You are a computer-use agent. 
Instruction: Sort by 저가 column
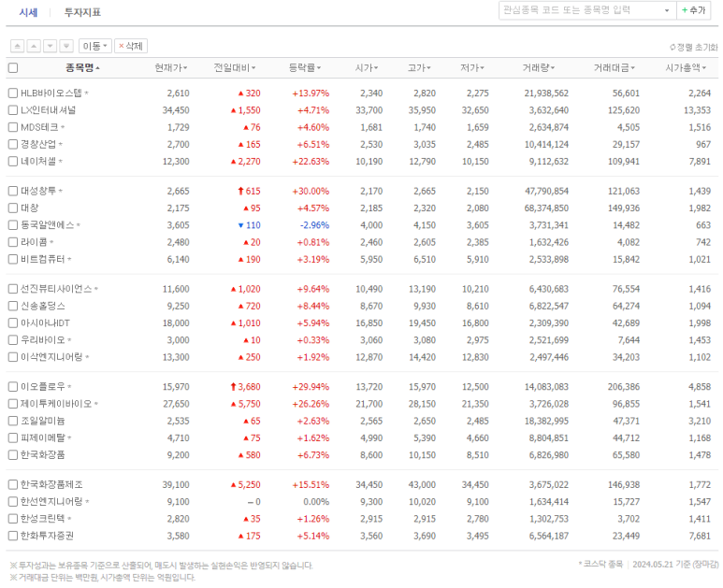click(472, 68)
